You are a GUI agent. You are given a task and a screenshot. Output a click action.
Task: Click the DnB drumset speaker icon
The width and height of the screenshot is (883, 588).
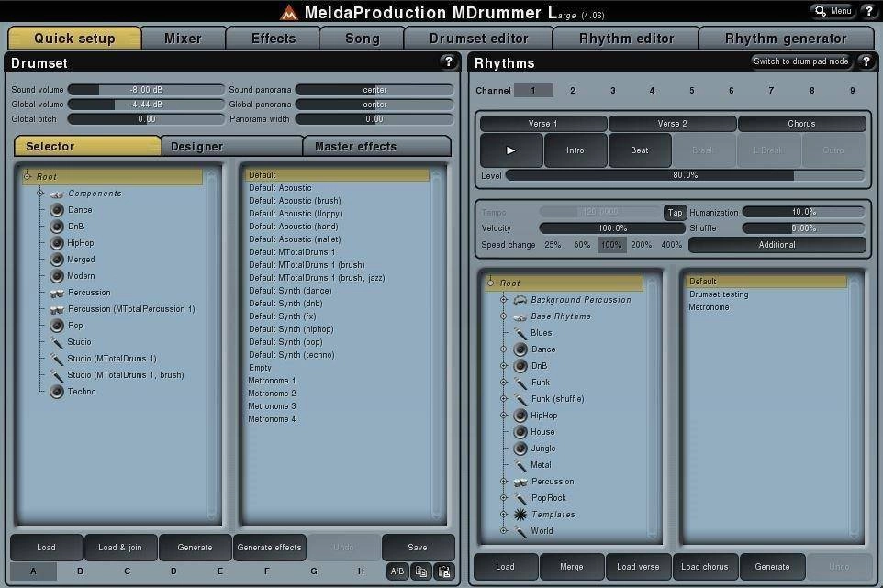[57, 227]
